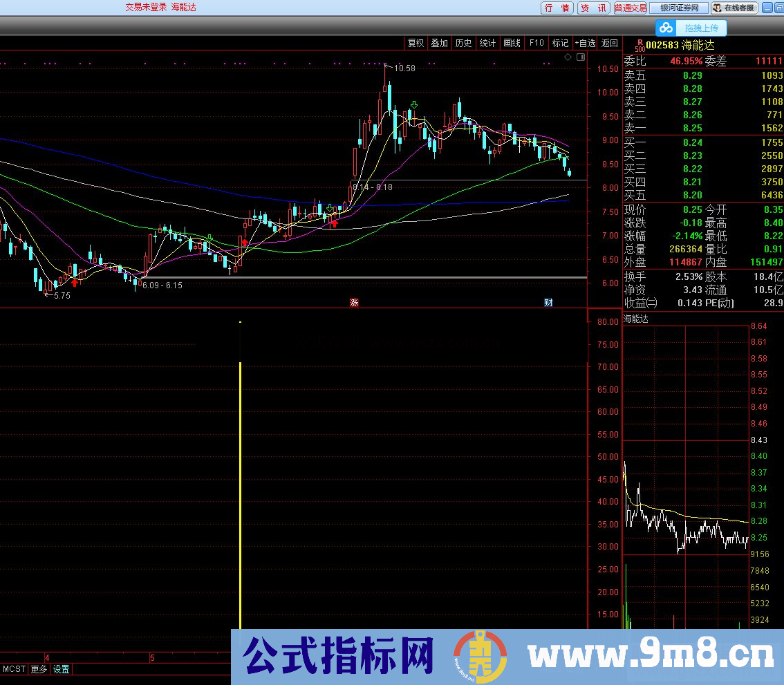
Task: Select the MCST indicator tab
Action: coord(13,669)
